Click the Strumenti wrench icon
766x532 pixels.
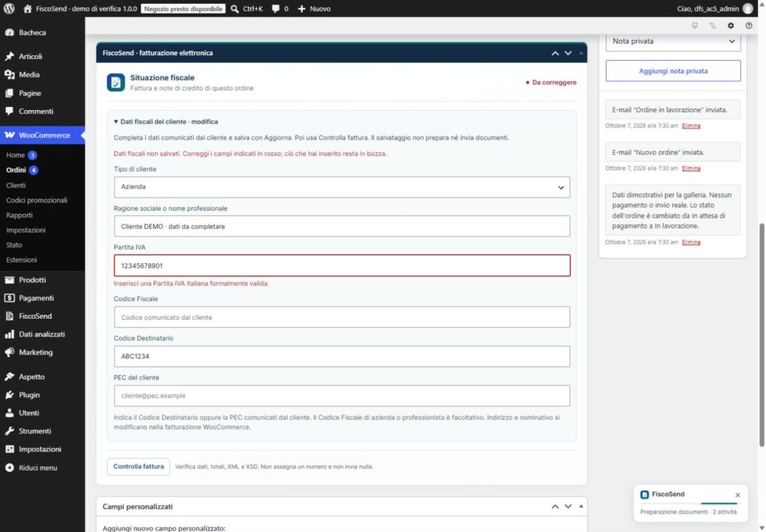9,431
